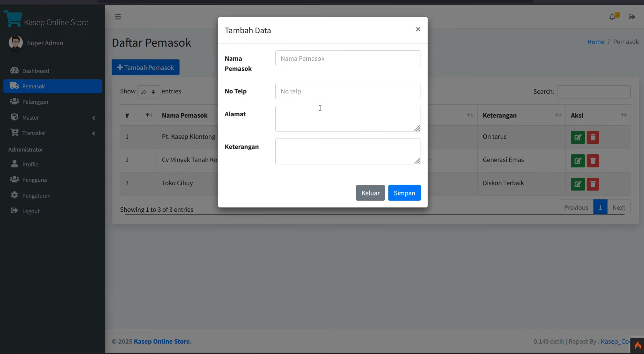Delete the Pt. Kasep Klontong row
The width and height of the screenshot is (644, 354).
click(x=593, y=137)
